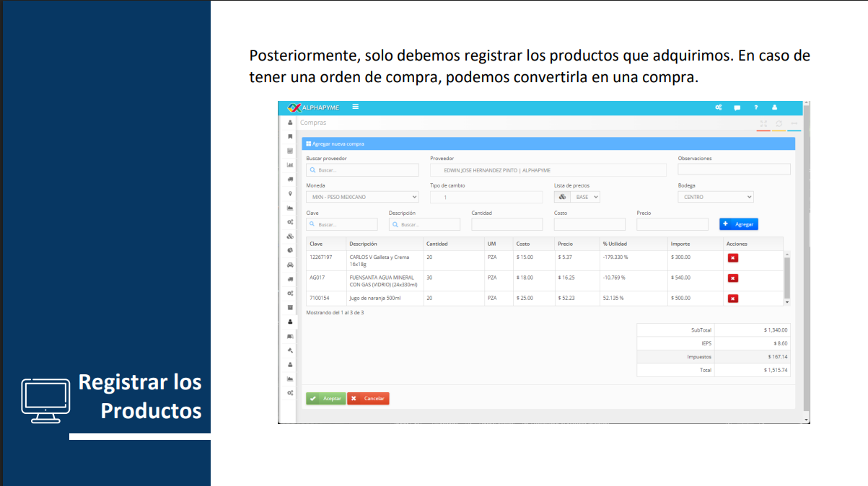
Task: Delete the FUENSANTA AGUA MINERAL row
Action: (x=732, y=278)
